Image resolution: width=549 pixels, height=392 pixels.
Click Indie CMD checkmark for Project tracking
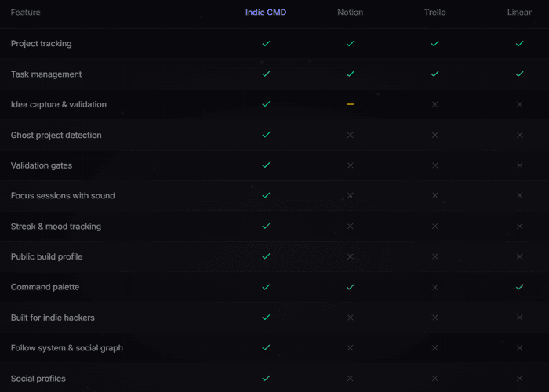pos(266,43)
